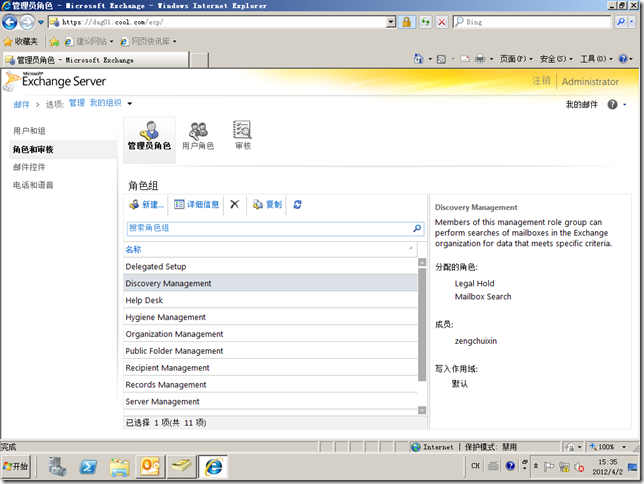This screenshot has height=484, width=644.
Task: Click 新建 (New) role group button
Action: (x=146, y=204)
